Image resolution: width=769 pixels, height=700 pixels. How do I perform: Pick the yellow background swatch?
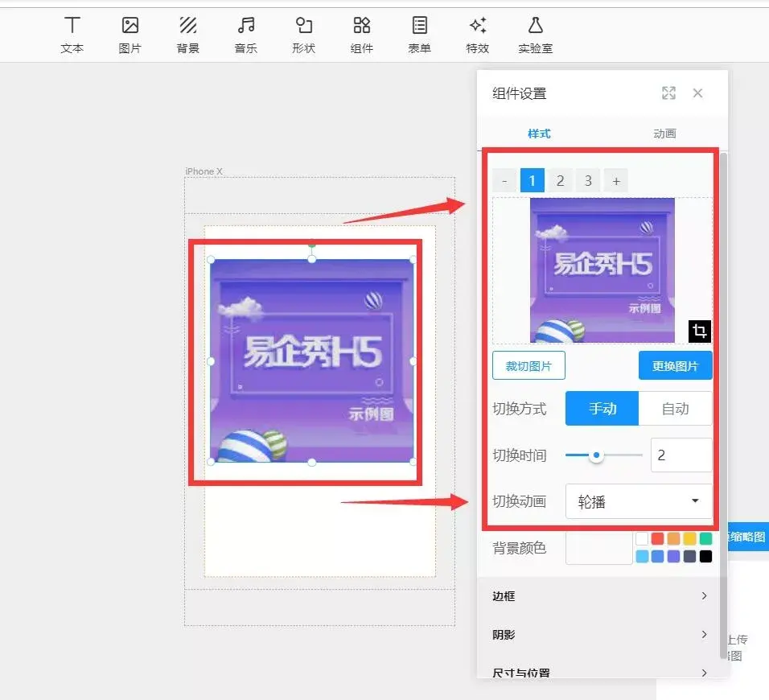tap(689, 538)
